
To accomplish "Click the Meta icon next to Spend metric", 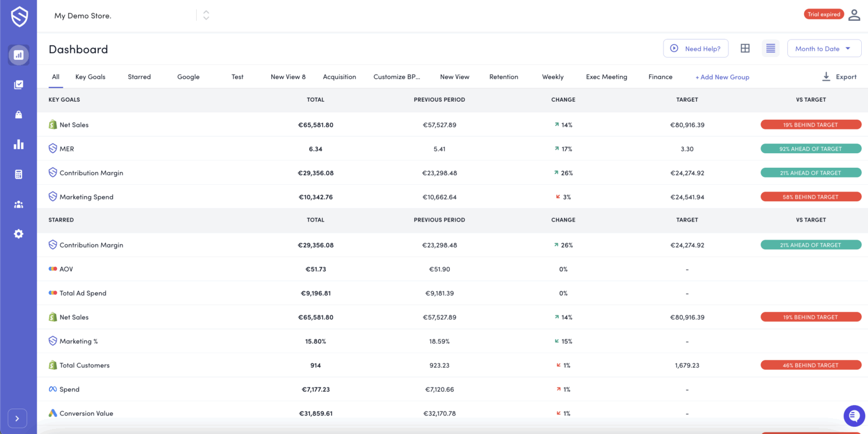I will 52,389.
